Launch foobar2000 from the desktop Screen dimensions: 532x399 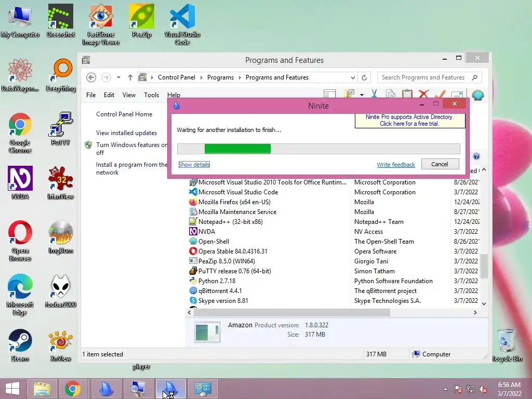pos(60,291)
